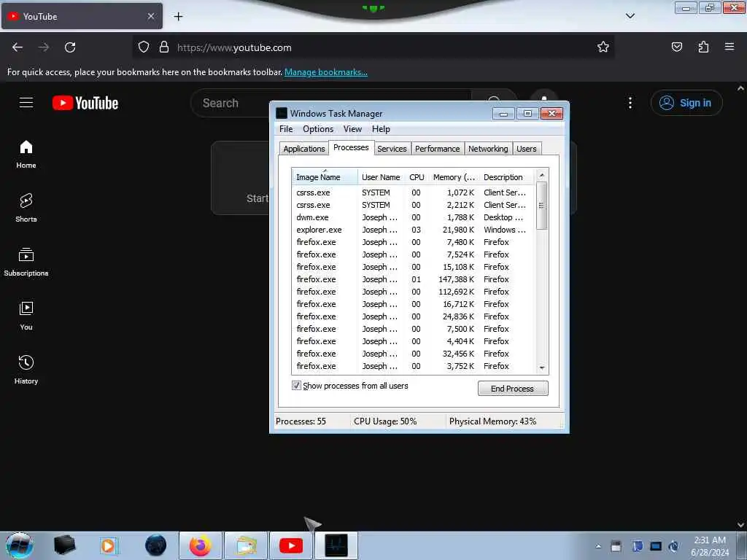
Task: Click the process list scrollbar thumb
Action: 541,205
